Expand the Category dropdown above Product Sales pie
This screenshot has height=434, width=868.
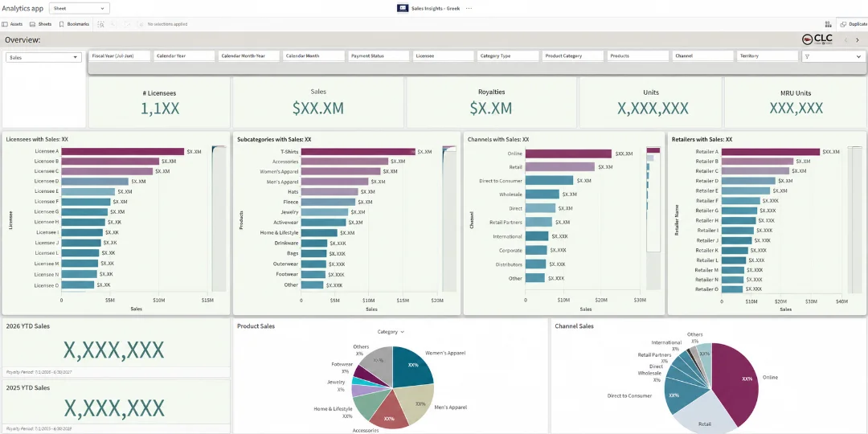(x=391, y=332)
